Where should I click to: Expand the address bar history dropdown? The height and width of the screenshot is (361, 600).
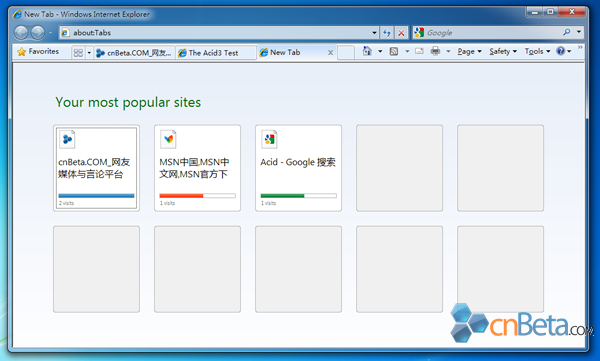tap(374, 33)
